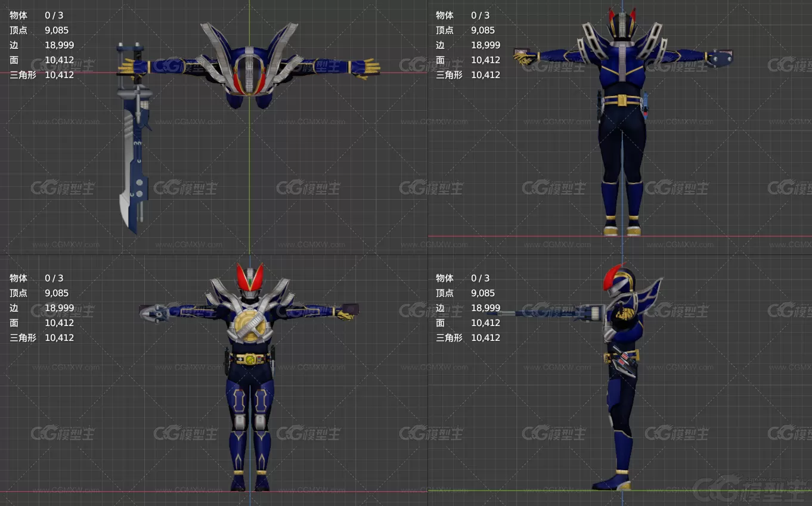Image resolution: width=812 pixels, height=506 pixels.
Task: Click 面 value 10,412 in front-view viewport
Action: [x=59, y=322]
